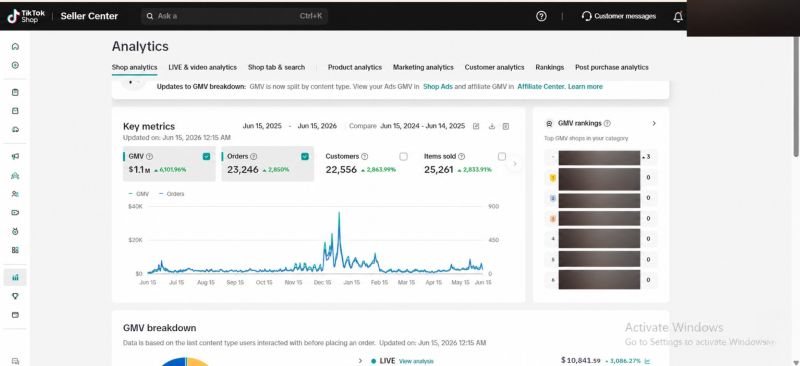
Task: Open the products box sidebar icon
Action: (15, 111)
